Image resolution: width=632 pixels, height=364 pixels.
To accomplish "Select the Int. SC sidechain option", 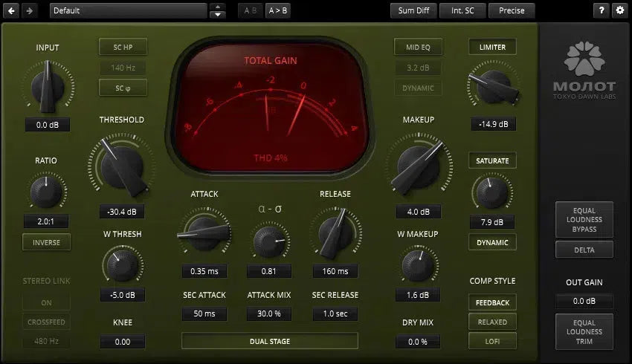I will tap(462, 10).
